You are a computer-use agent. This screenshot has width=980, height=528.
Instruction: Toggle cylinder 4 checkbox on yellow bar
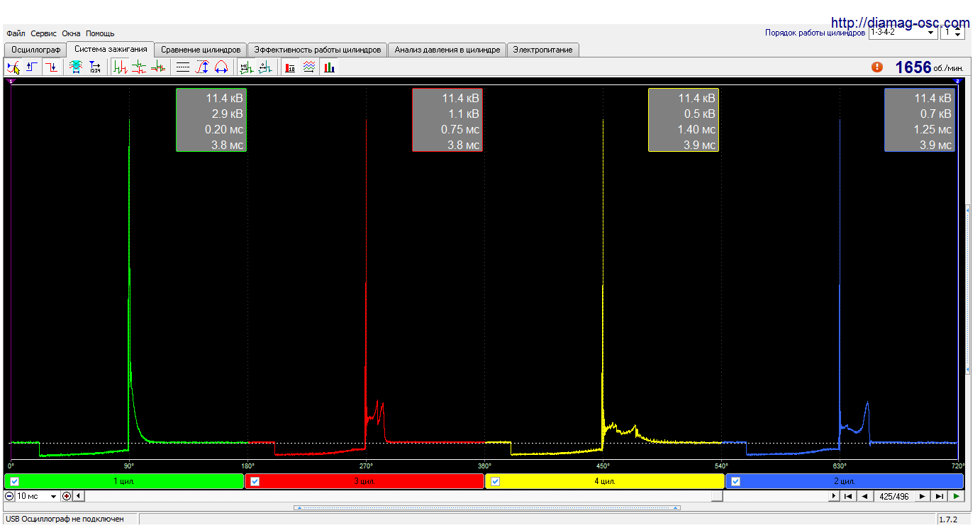click(x=496, y=481)
